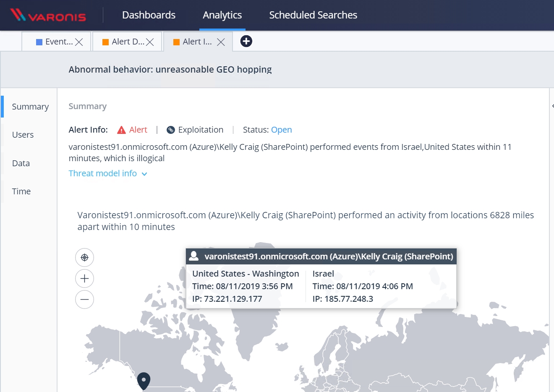Click the alert description mentioning 'within 11 minutes'
This screenshot has width=554, height=392.
tap(290, 152)
